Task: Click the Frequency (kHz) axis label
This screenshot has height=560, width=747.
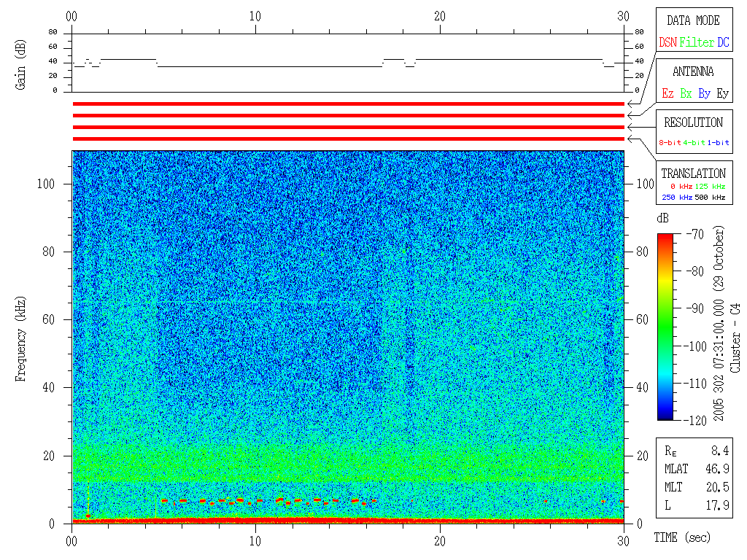Action: tap(20, 339)
